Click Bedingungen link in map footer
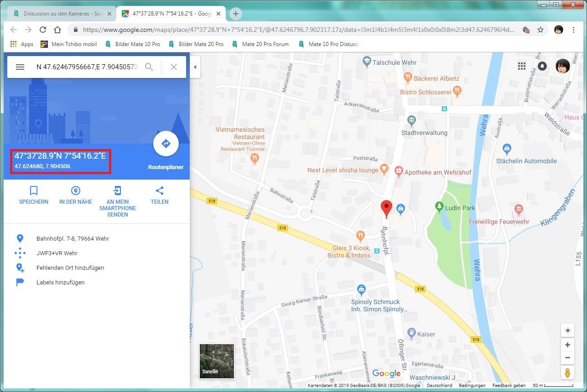 point(472,386)
